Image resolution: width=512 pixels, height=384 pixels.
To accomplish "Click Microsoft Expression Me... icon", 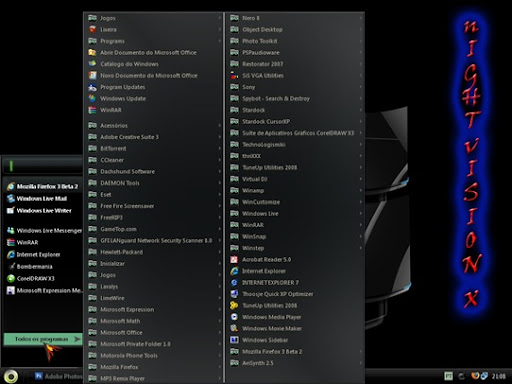I will coord(11,291).
